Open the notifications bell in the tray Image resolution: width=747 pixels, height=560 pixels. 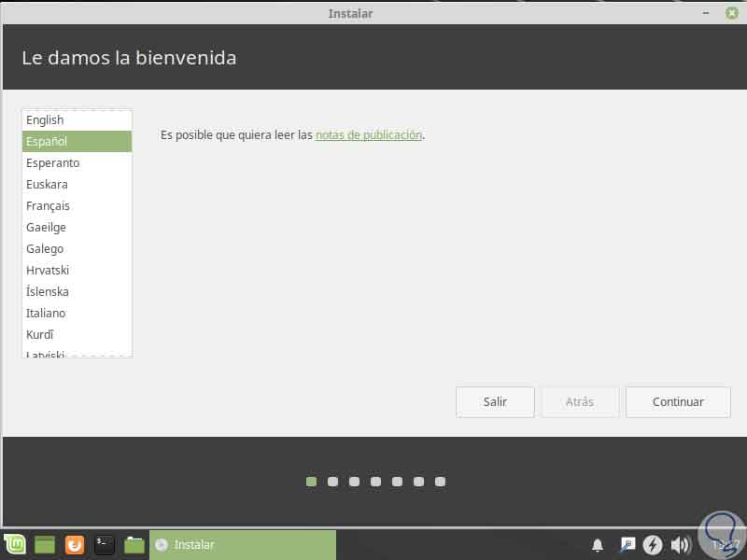coord(598,544)
